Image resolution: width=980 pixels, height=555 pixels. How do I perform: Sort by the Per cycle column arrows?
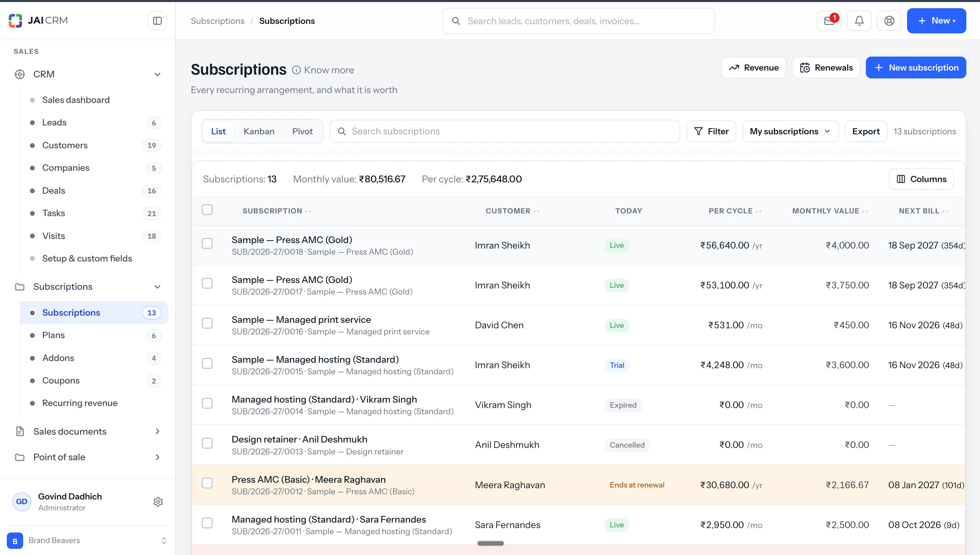759,211
